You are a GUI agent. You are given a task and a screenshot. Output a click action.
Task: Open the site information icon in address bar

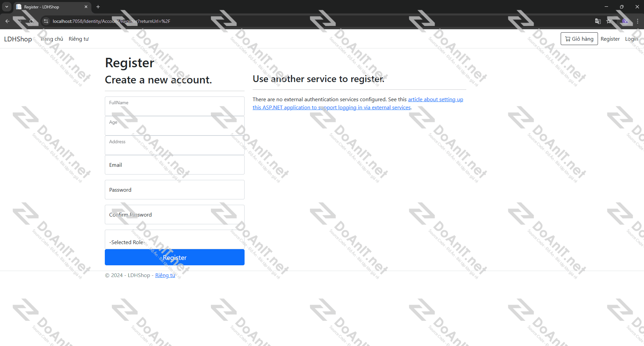coord(46,21)
